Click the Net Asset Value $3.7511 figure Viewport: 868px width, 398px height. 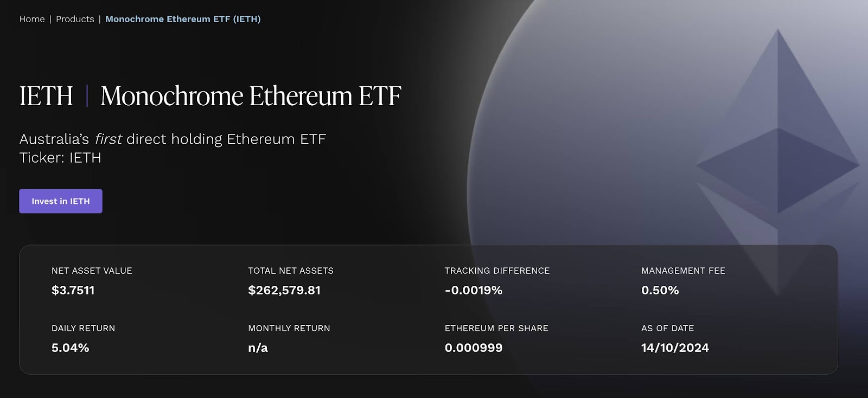[73, 290]
